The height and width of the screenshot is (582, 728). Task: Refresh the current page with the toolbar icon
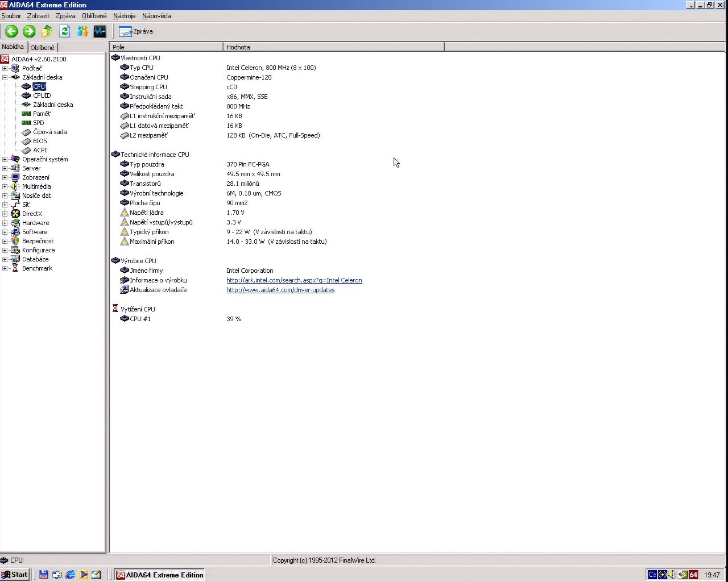pyautogui.click(x=64, y=31)
